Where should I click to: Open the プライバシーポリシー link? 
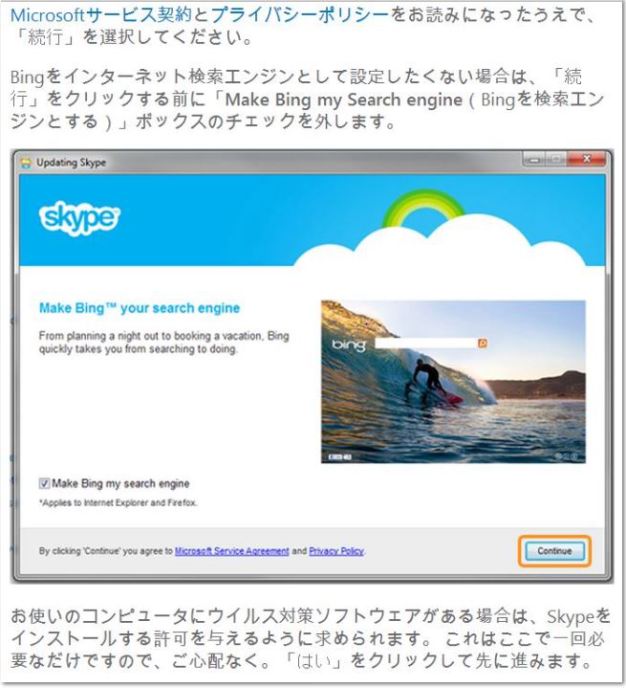[300, 15]
